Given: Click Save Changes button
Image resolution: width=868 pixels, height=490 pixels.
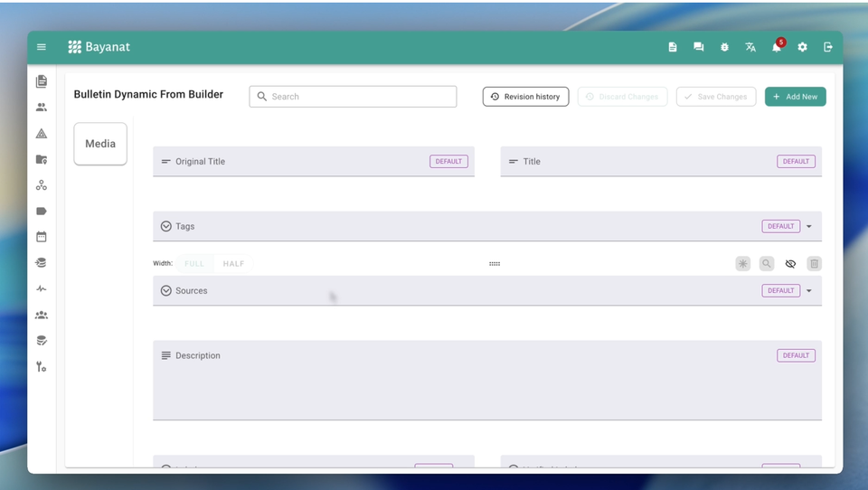Looking at the screenshot, I should 716,97.
